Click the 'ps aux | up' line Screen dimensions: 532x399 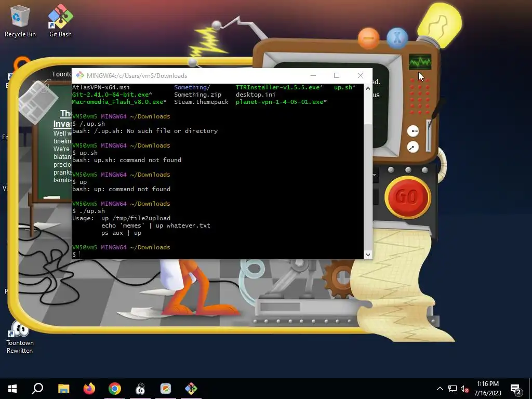coord(121,233)
